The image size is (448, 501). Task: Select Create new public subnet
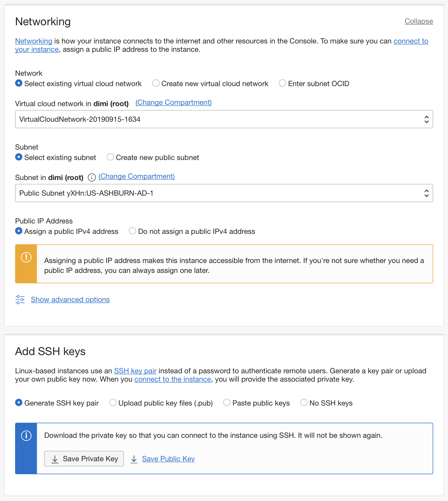click(x=110, y=157)
